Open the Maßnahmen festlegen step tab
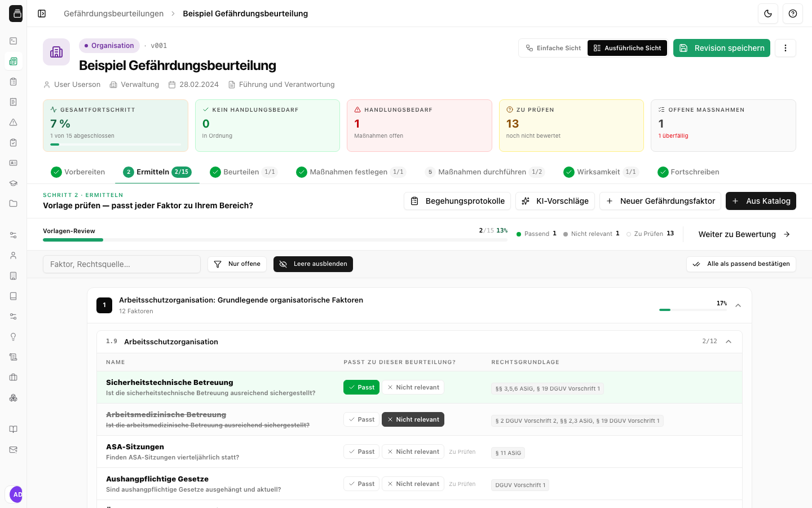Viewport: 812px width, 508px height. coord(351,172)
